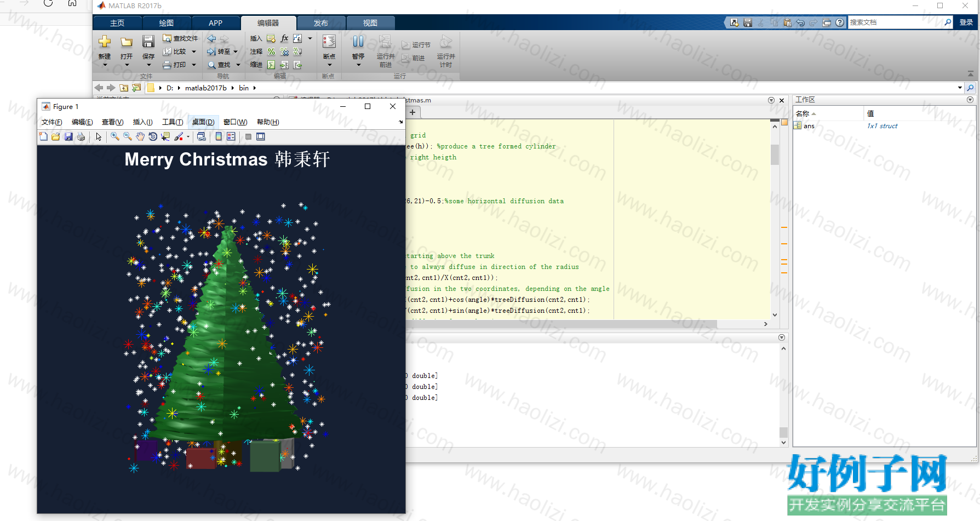Switch to the 发布 (Publish) tab
Viewport: 980px width, 521px height.
pos(321,23)
